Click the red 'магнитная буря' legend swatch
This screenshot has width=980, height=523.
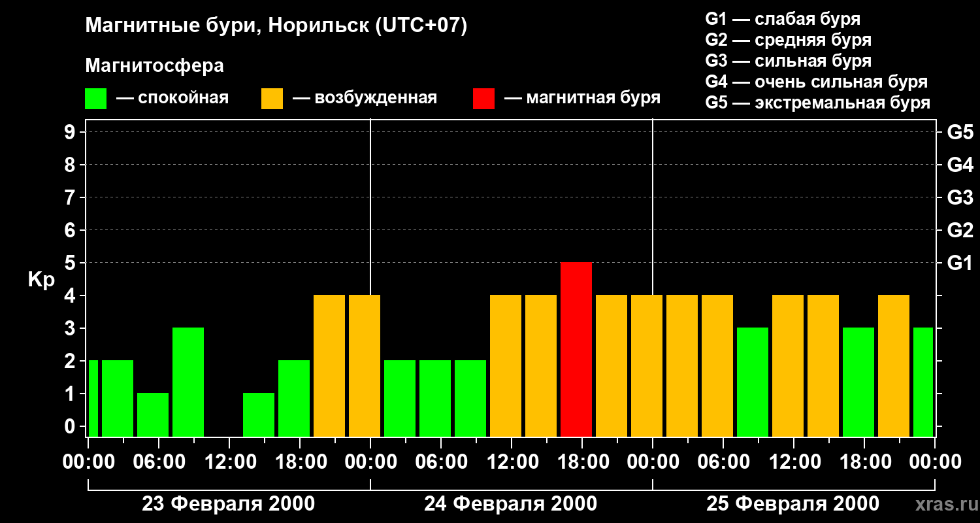click(483, 99)
